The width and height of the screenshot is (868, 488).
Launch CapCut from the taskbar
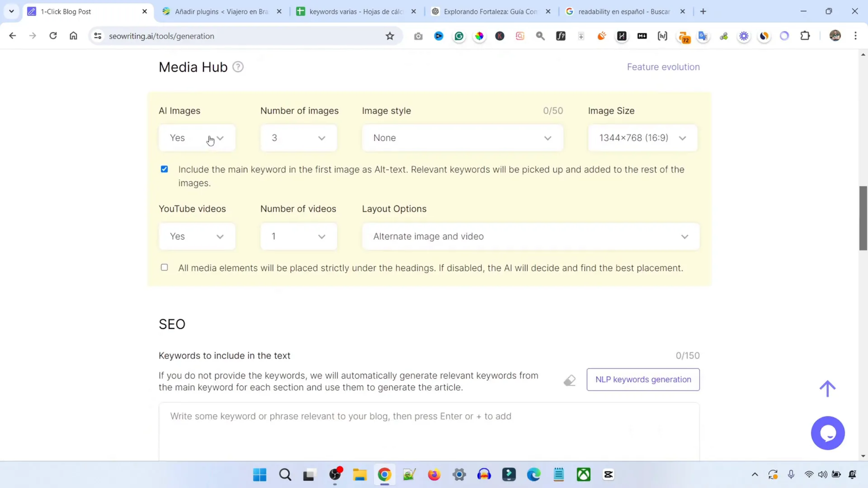pos(608,475)
